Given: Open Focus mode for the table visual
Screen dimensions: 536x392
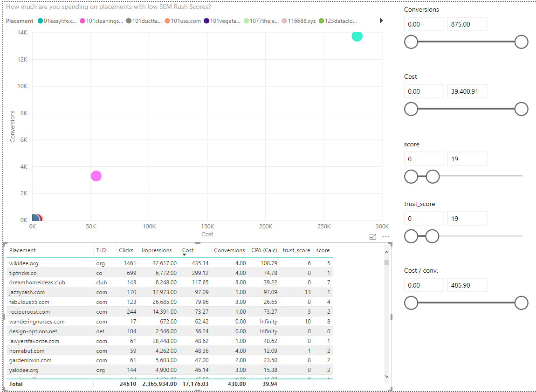Looking at the screenshot, I should coord(372,237).
